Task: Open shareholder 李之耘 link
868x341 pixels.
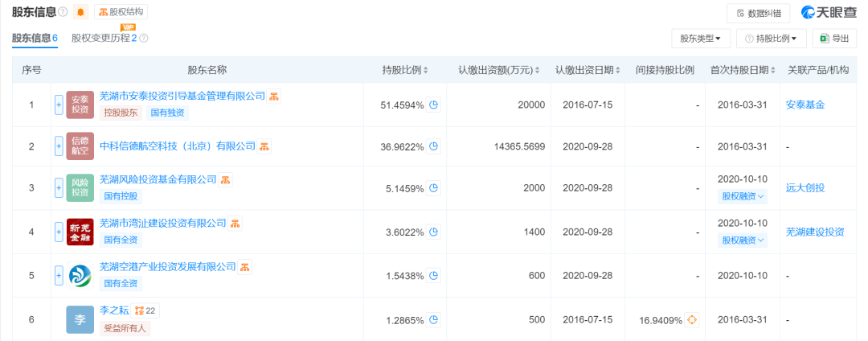Action: (x=113, y=311)
